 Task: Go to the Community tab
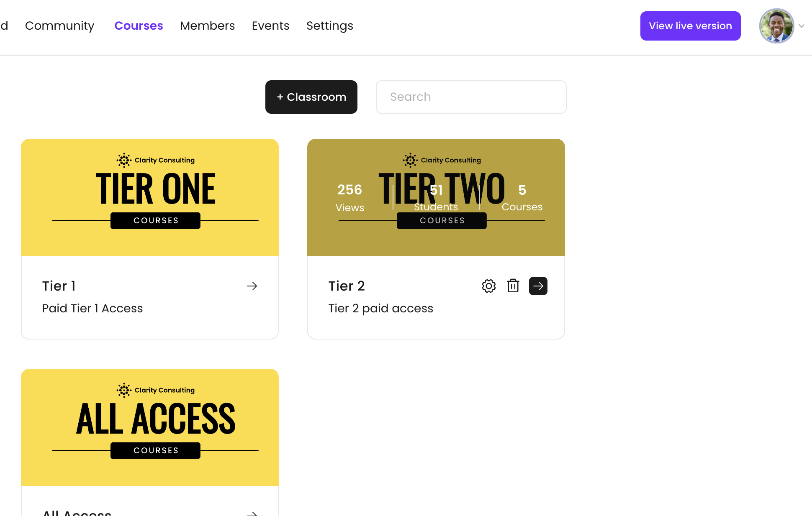tap(59, 26)
